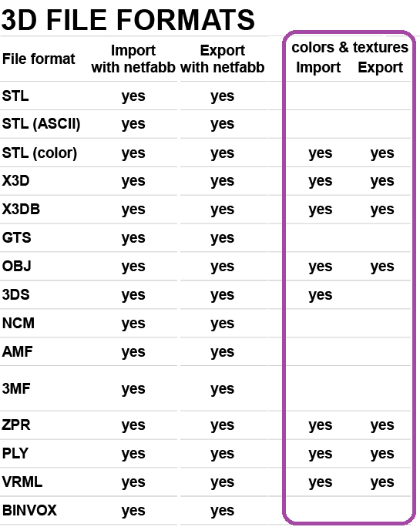The height and width of the screenshot is (527, 420).
Task: Click the 3D FILE FORMATS title
Action: [128, 20]
